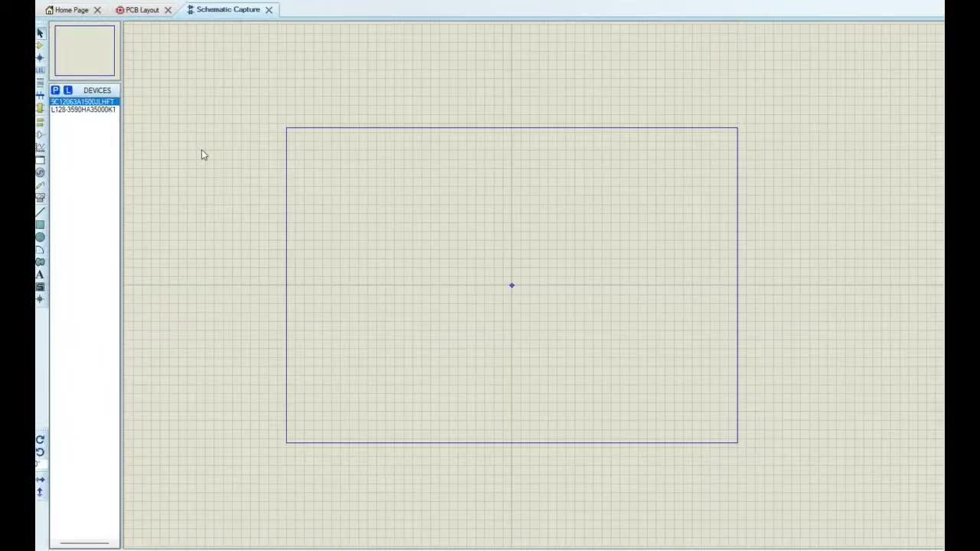Select the Component Mode tool
Screen dimensions: 980x551
pyautogui.click(x=40, y=46)
